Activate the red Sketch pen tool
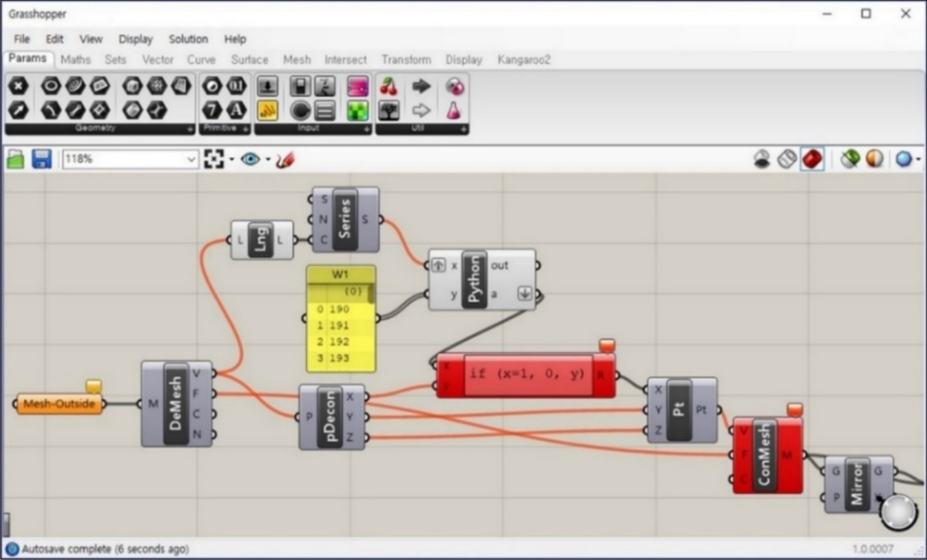Image resolution: width=927 pixels, height=560 pixels. (285, 159)
